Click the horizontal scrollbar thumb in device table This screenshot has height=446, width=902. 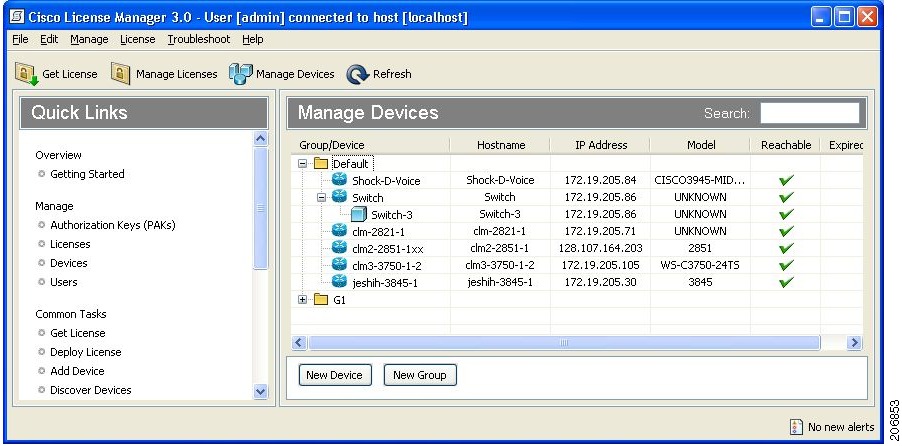pyautogui.click(x=564, y=342)
